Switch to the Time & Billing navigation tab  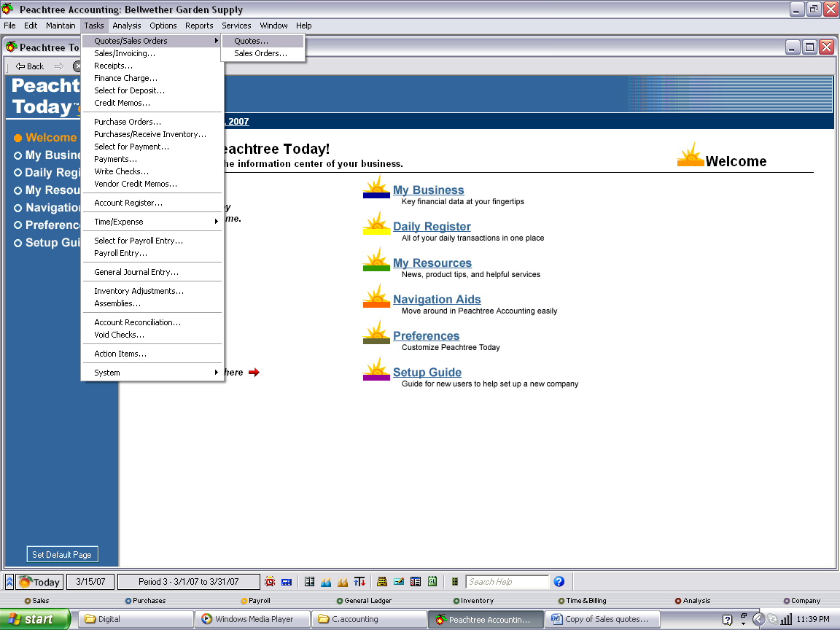(583, 601)
